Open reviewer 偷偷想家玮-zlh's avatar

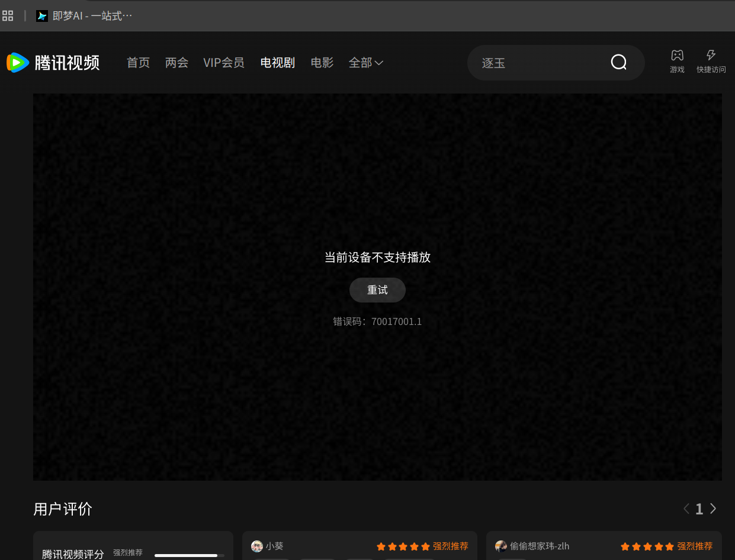click(x=501, y=546)
